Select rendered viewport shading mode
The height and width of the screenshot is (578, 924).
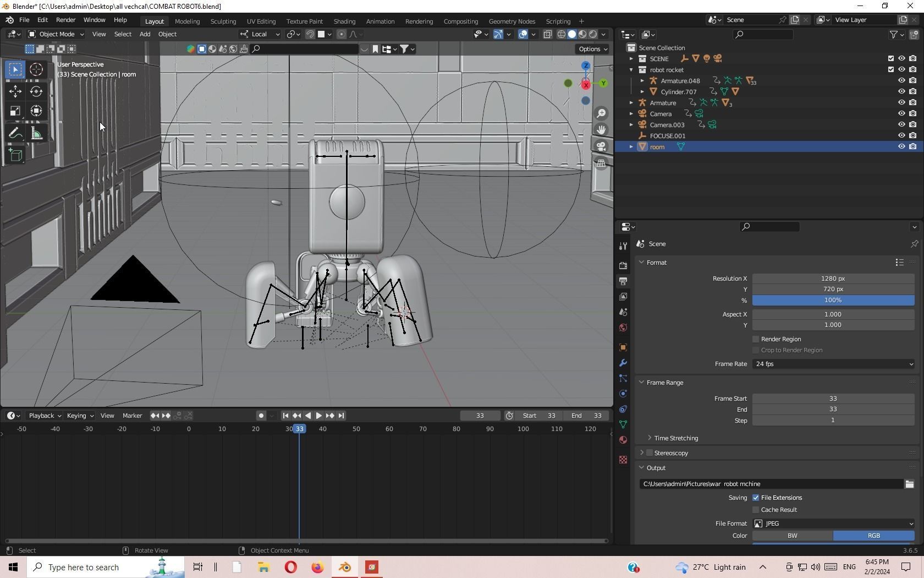point(593,34)
